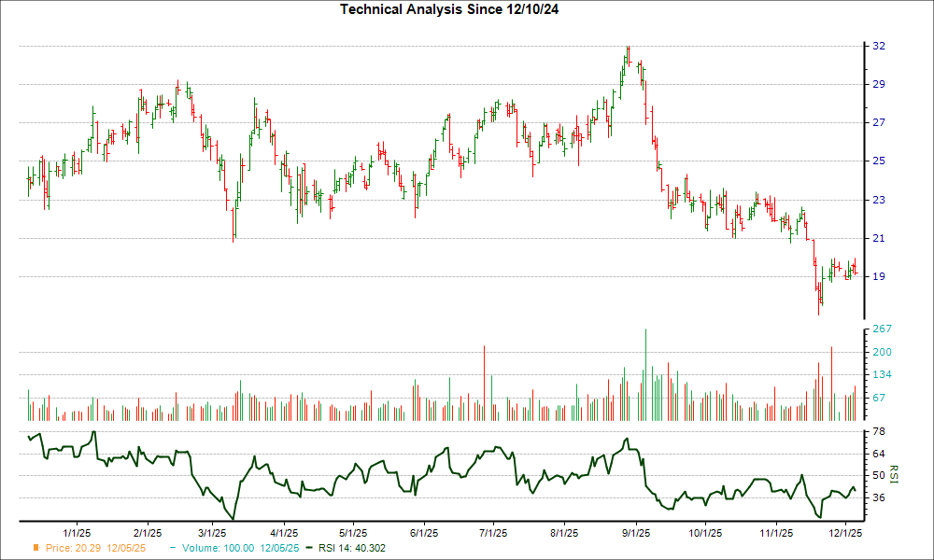Click the 6/1/25 date axis label
This screenshot has height=560, width=934.
(426, 530)
